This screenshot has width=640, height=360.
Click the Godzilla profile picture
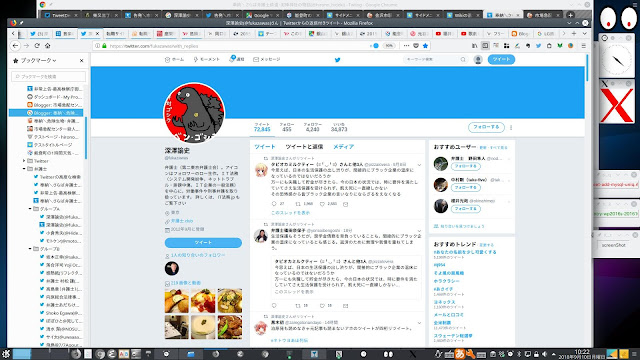(194, 113)
